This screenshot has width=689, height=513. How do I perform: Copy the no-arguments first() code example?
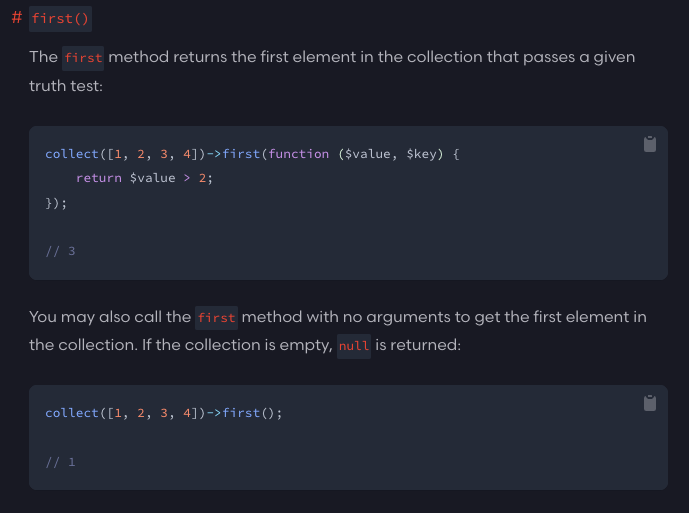(650, 403)
